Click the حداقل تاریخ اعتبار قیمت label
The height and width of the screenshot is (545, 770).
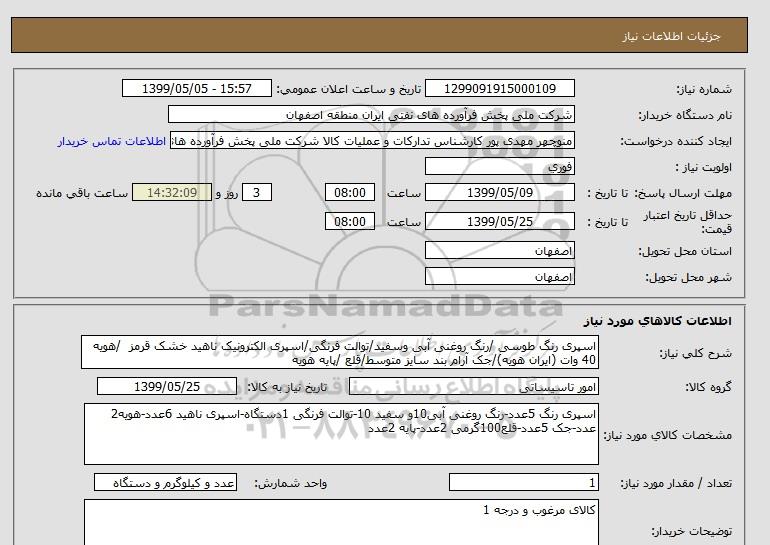(688, 222)
